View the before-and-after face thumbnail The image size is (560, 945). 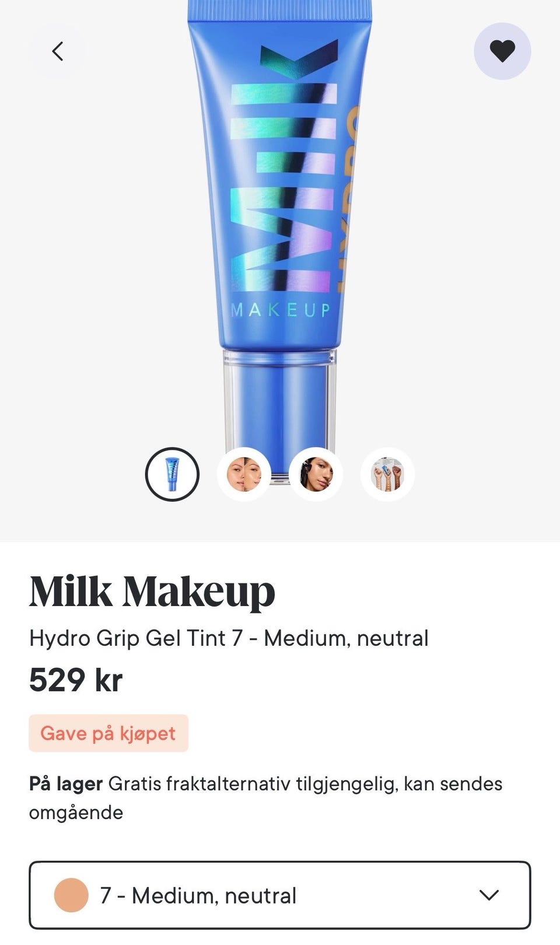[x=244, y=474]
